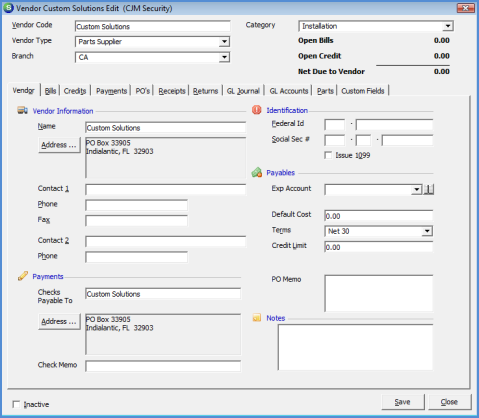Click the app logo in title bar
Screen dimensions: 479x418
point(8,8)
